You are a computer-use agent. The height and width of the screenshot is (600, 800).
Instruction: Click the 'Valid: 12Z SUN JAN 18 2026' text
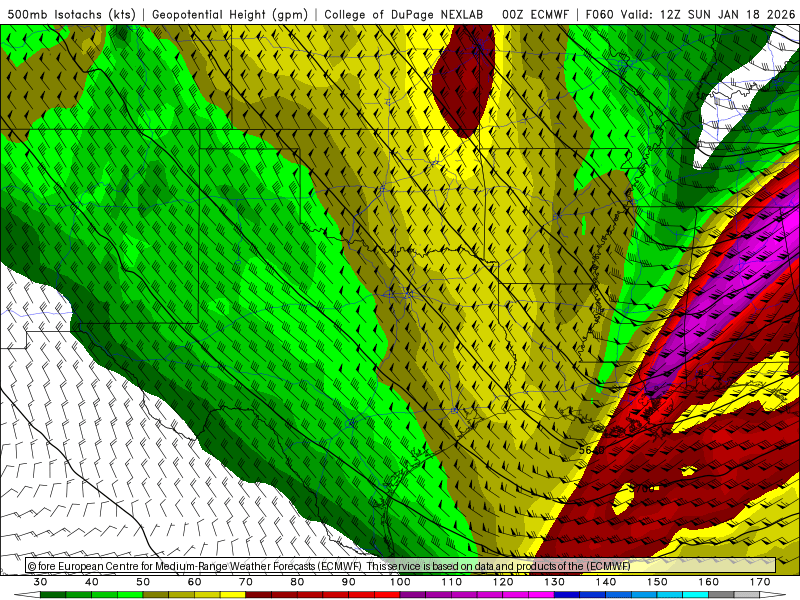[x=708, y=14]
